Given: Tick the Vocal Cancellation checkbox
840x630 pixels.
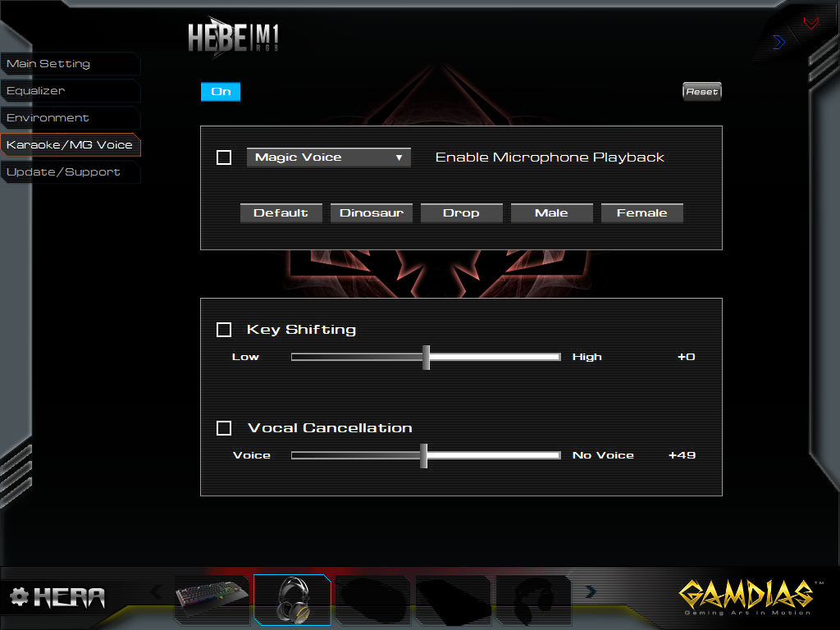Looking at the screenshot, I should 224,428.
